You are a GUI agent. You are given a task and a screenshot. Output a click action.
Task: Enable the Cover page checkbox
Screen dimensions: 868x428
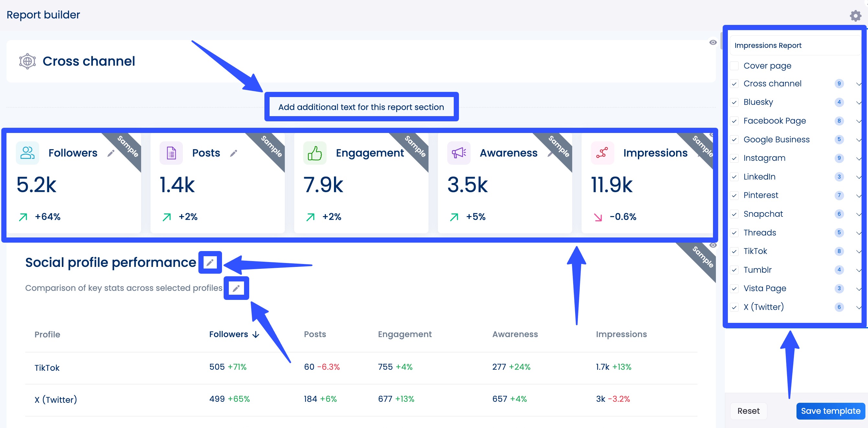pos(734,66)
